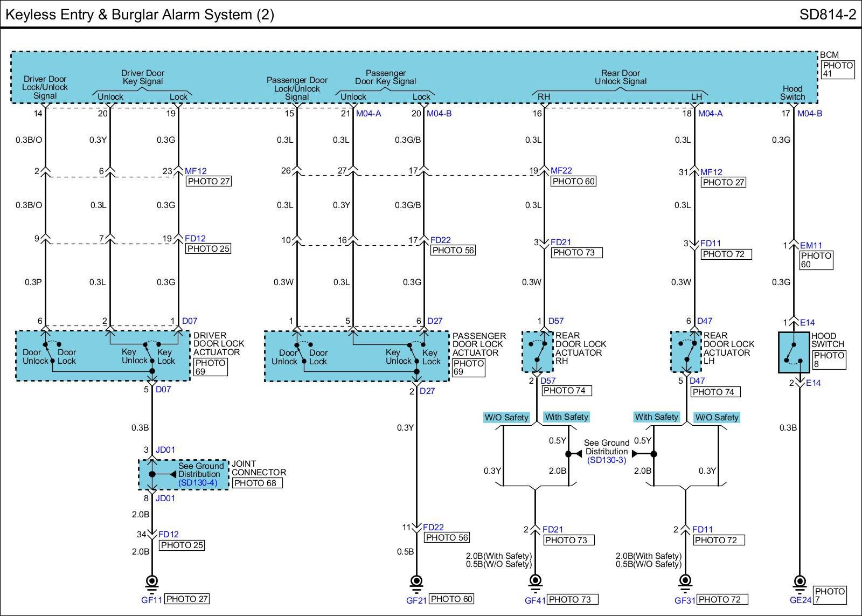862x616 pixels.
Task: Select the GF41 ground symbol
Action: pyautogui.click(x=535, y=582)
